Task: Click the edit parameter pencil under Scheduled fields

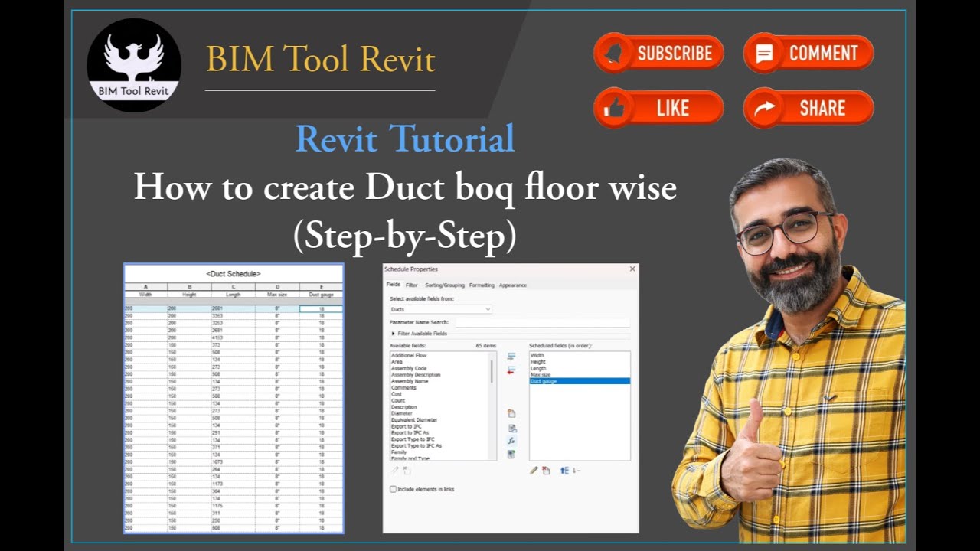Action: (x=534, y=470)
